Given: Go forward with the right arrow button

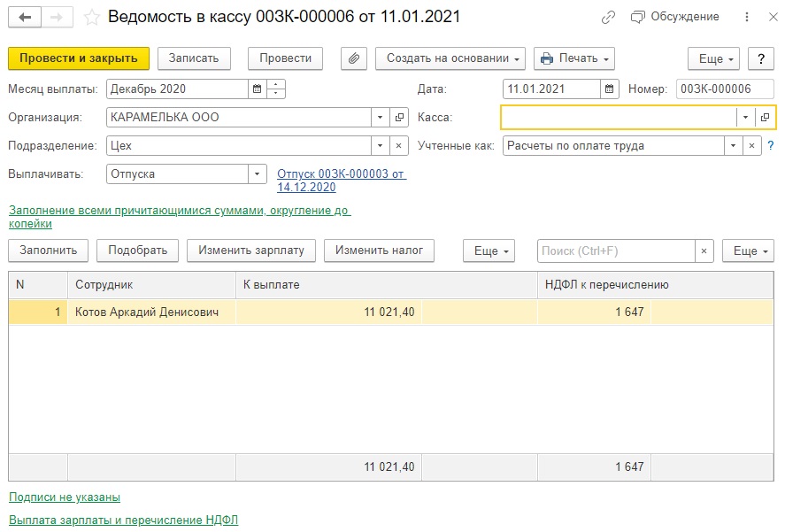Looking at the screenshot, I should (57, 18).
